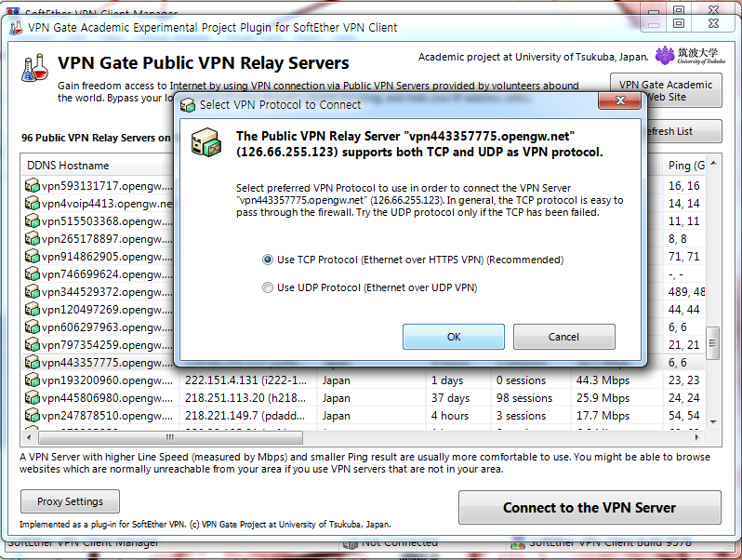
Task: Sort by Ping column header
Action: [x=686, y=166]
